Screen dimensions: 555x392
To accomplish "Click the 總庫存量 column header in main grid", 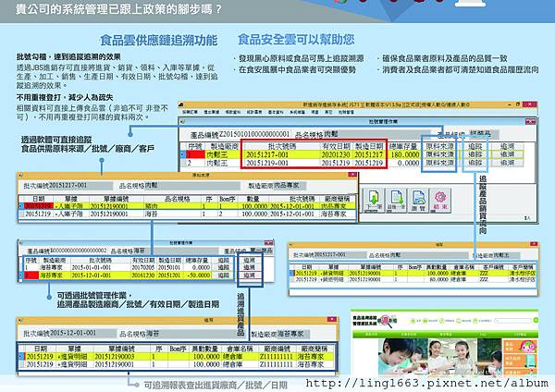I will (x=403, y=146).
